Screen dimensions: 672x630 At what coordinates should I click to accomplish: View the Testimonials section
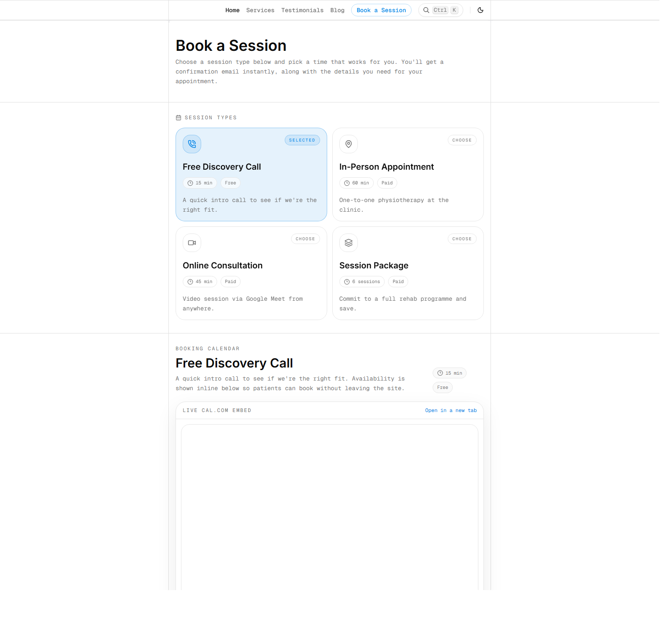tap(302, 10)
